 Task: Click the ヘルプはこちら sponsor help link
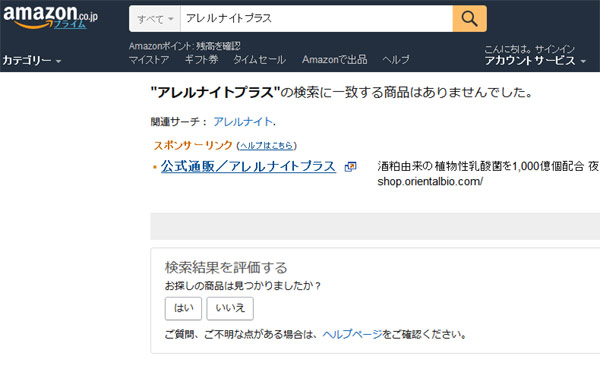(x=266, y=145)
